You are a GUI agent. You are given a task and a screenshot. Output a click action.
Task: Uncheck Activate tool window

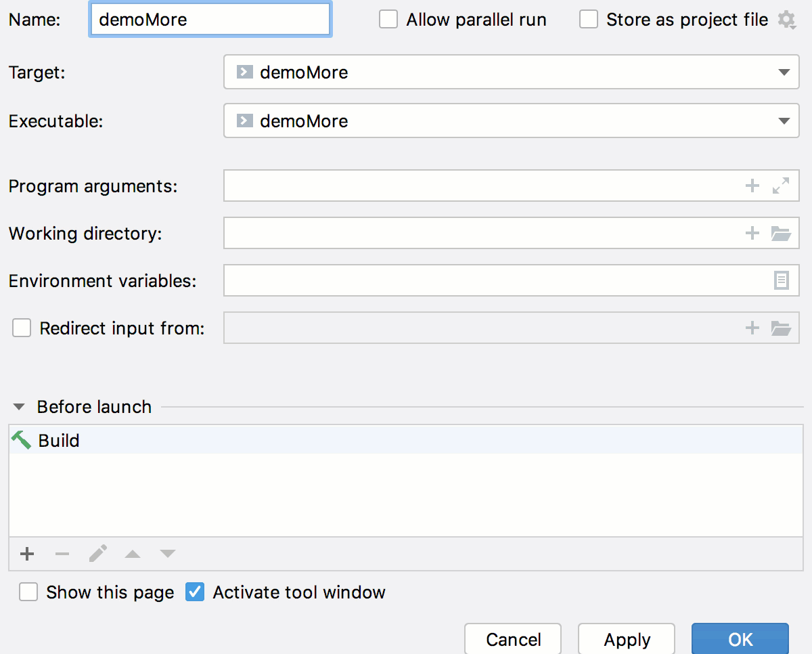pos(195,592)
